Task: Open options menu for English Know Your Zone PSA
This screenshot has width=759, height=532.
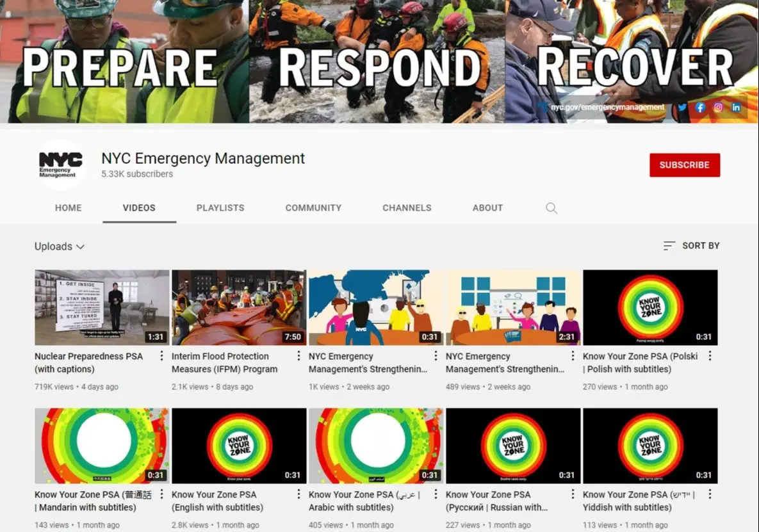Action: (x=298, y=494)
